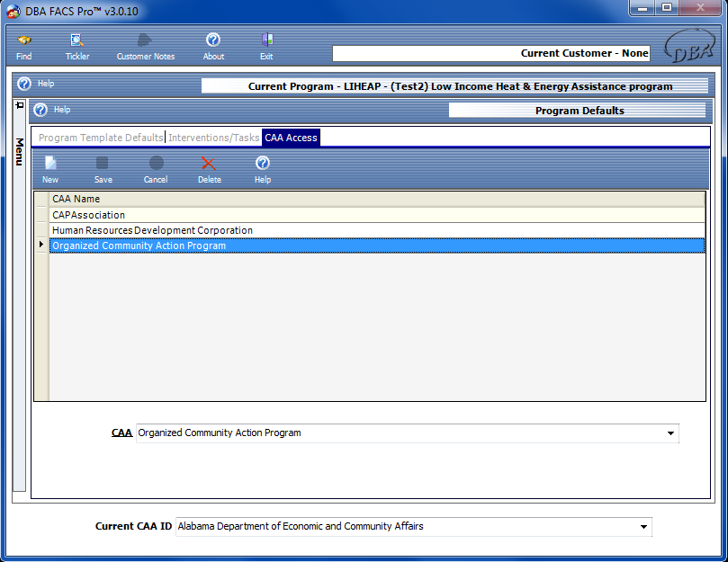The width and height of the screenshot is (728, 562).
Task: Open the Tickler tool
Action: tap(77, 48)
